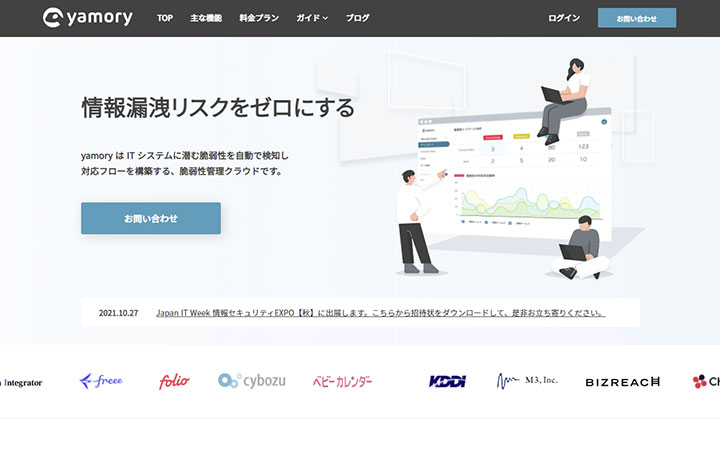Screen dimensions: 720x450
Task: Go to the TOP menu item
Action: [165, 18]
